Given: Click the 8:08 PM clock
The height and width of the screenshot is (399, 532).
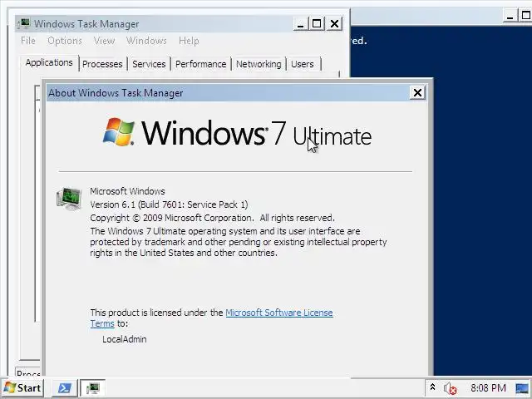Looking at the screenshot, I should coord(488,388).
